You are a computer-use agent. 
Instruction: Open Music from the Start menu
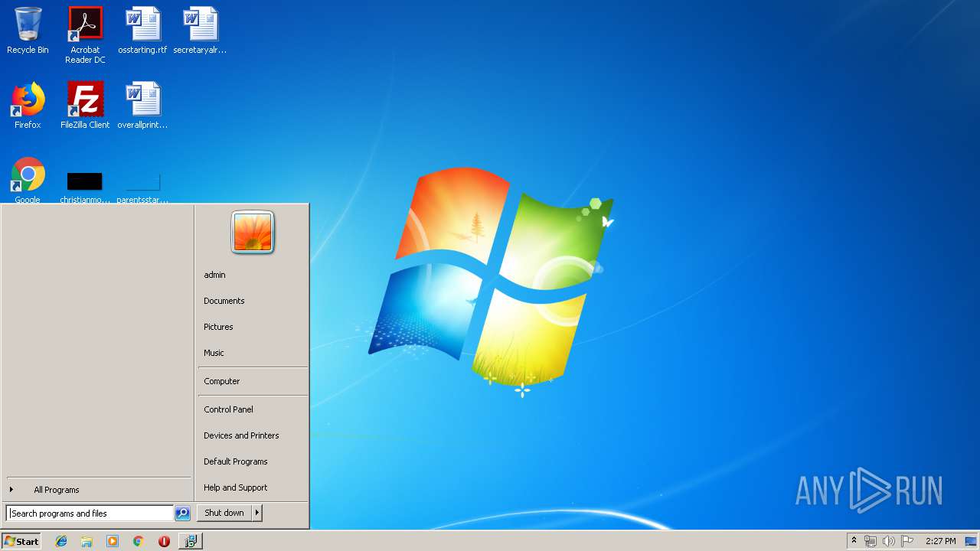tap(253, 353)
